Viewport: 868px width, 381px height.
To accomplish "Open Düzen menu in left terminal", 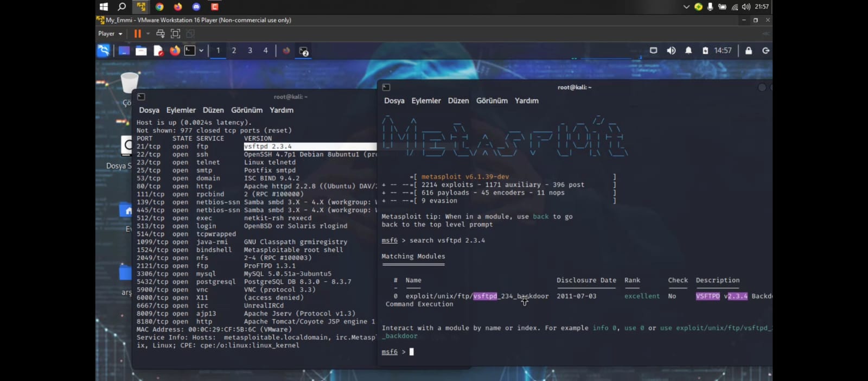I will 213,110.
